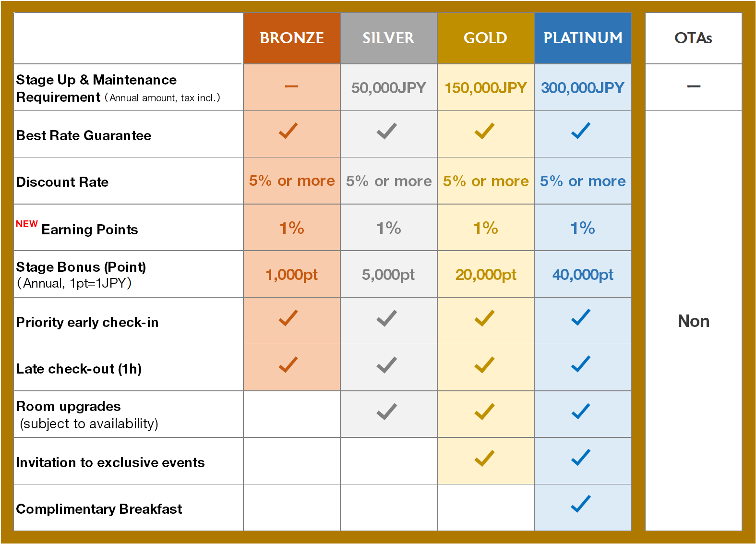Click the Silver 5,000pt stage bonus
This screenshot has height=544, width=756.
[x=388, y=275]
